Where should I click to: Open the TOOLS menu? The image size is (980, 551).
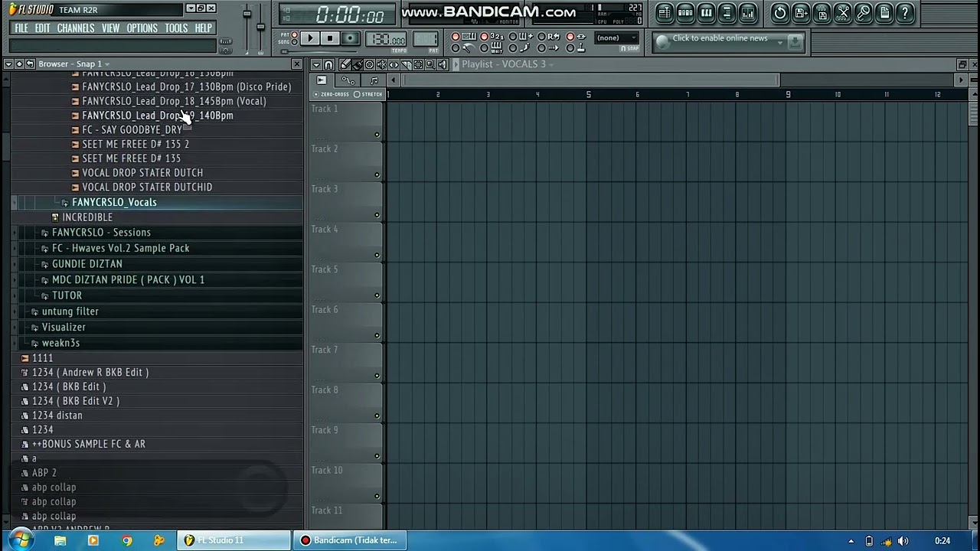176,28
